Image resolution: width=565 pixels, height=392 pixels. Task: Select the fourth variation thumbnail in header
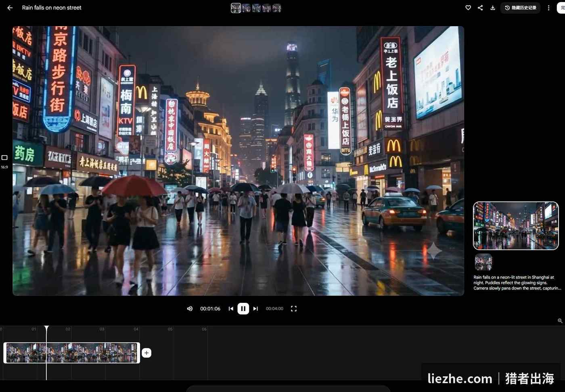pos(266,8)
